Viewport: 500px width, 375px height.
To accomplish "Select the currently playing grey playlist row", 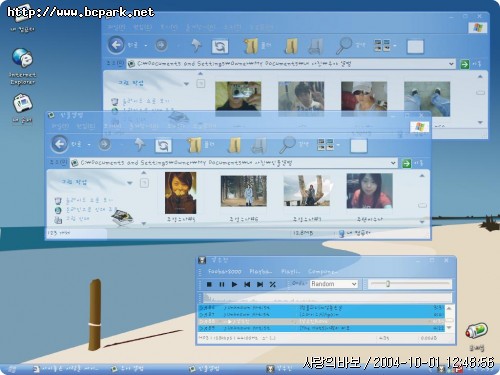I will coord(321,321).
